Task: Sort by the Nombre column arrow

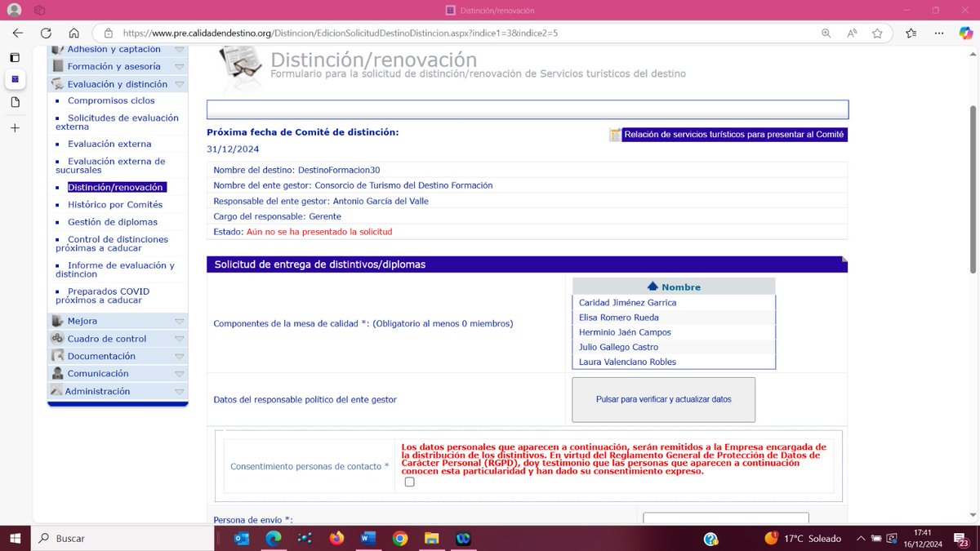Action: (x=653, y=287)
